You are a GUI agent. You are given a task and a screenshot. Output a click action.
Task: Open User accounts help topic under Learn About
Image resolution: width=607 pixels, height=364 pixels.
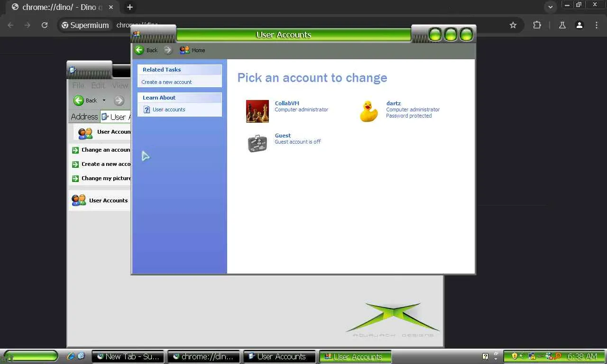click(x=169, y=109)
